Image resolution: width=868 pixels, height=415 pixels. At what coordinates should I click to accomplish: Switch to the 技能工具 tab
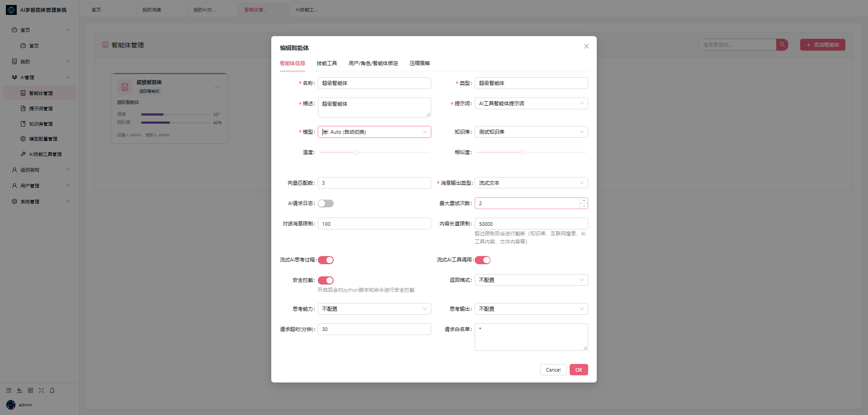(x=327, y=63)
